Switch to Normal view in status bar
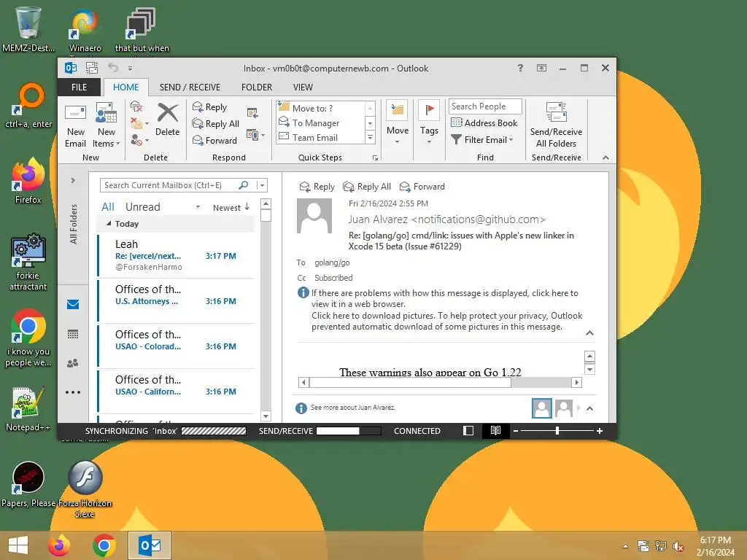The height and width of the screenshot is (560, 747). (x=468, y=430)
